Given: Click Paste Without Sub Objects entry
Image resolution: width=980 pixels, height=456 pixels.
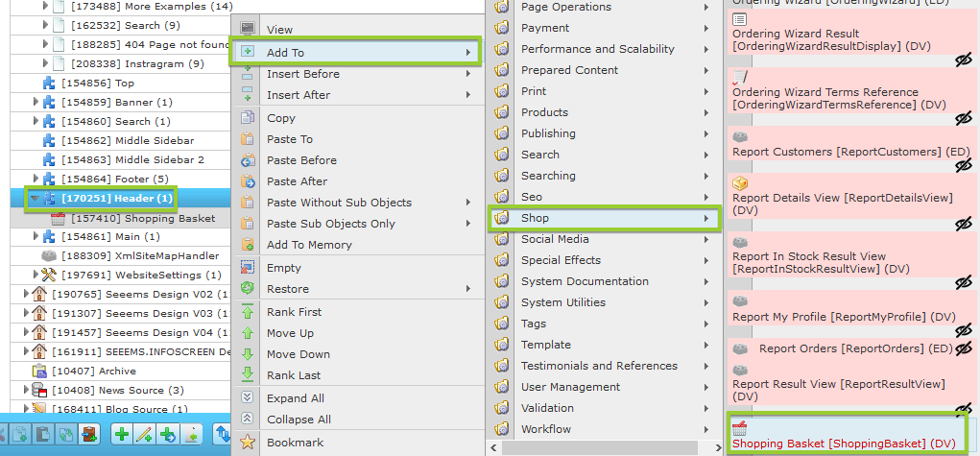Looking at the screenshot, I should point(339,203).
